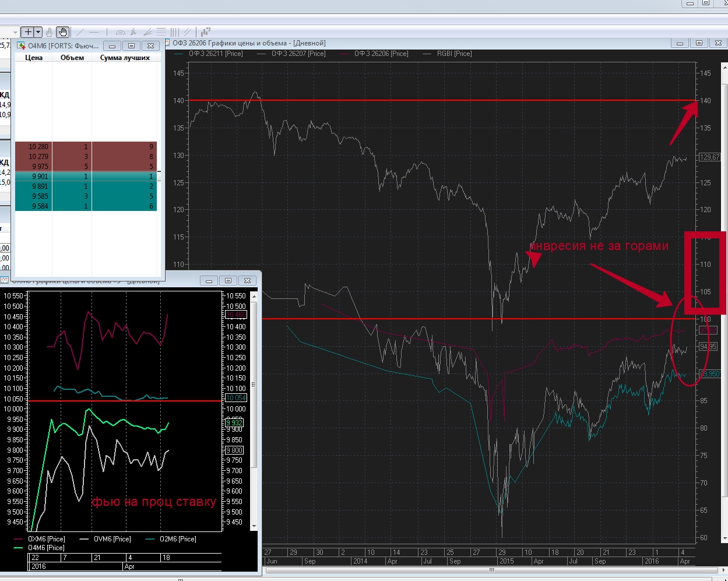Minimize the O4M6 order book window
This screenshot has width=728, height=581.
[112, 45]
